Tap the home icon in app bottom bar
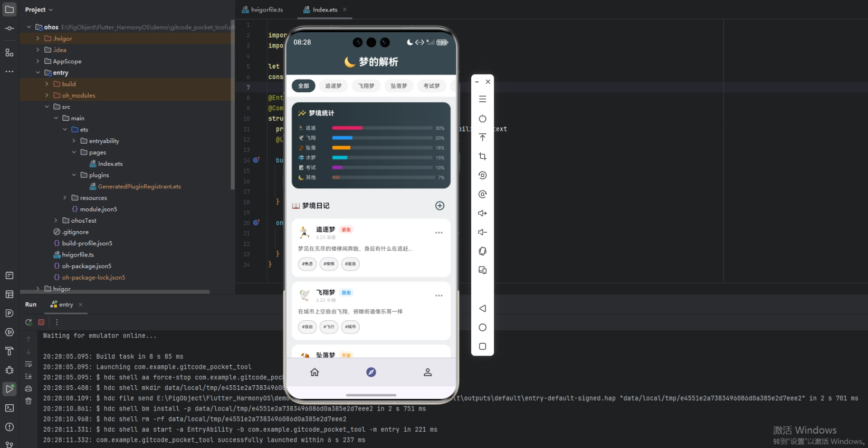The width and height of the screenshot is (868, 448). tap(314, 372)
